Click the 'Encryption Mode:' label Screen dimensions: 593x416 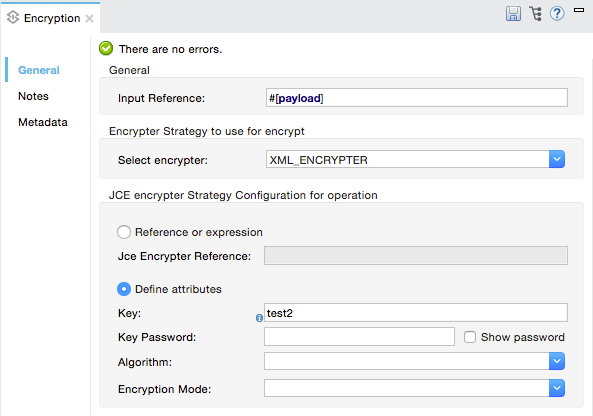pos(165,389)
